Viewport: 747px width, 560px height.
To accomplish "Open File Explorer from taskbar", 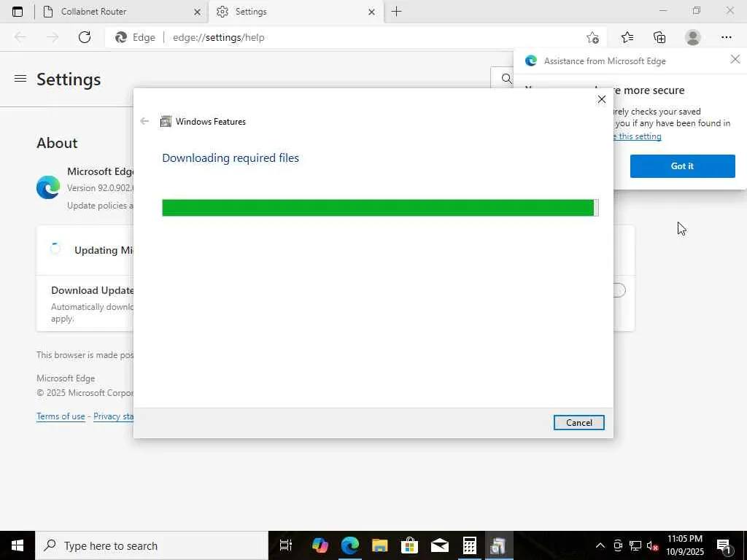I will coord(379,545).
